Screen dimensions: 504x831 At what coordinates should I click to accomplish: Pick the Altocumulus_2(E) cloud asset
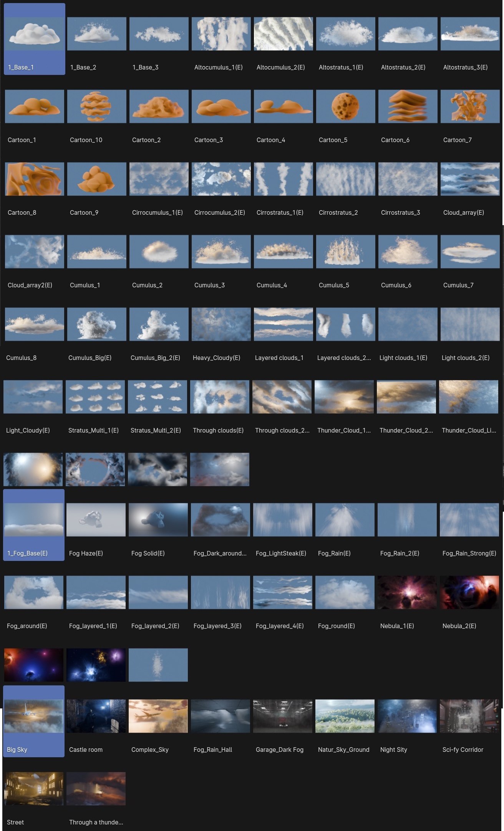coord(283,34)
